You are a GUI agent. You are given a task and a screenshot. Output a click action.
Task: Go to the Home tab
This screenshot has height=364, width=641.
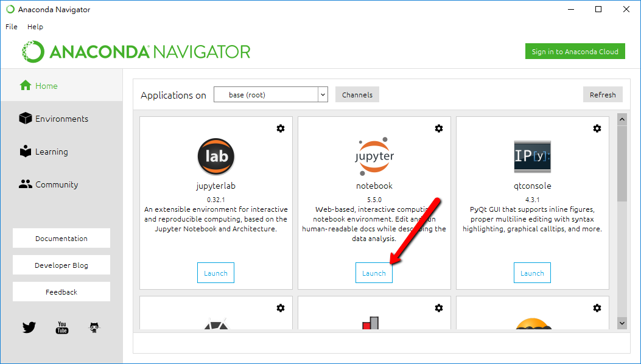(61, 85)
